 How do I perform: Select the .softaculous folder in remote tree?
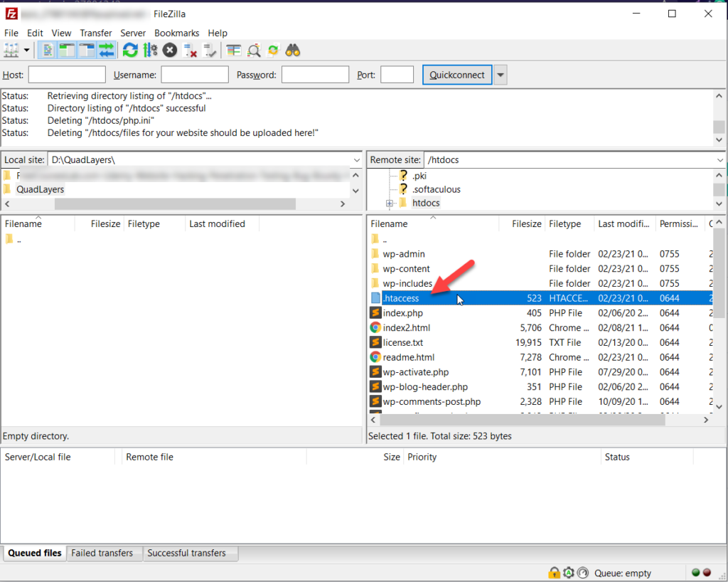pyautogui.click(x=437, y=189)
